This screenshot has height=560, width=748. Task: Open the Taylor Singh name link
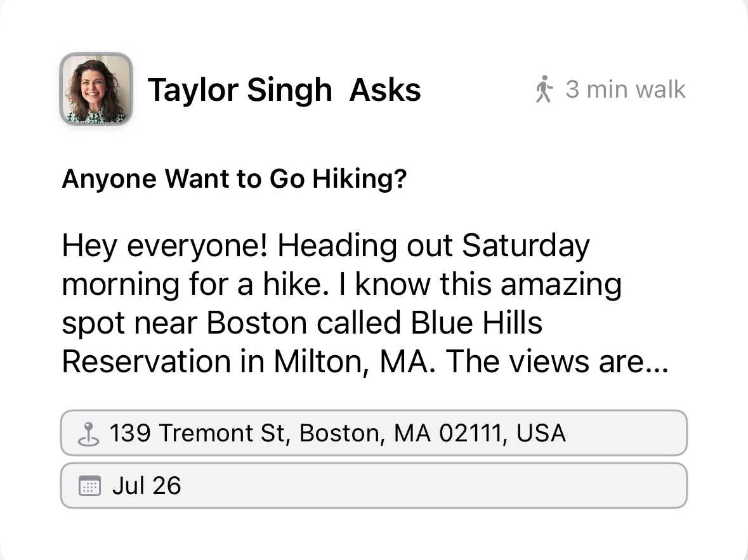point(240,89)
